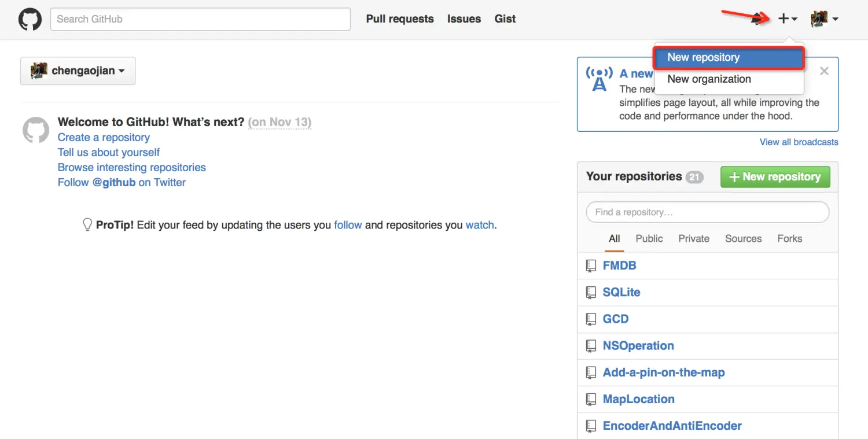Open Issues in the header
This screenshot has width=868, height=439.
(464, 19)
